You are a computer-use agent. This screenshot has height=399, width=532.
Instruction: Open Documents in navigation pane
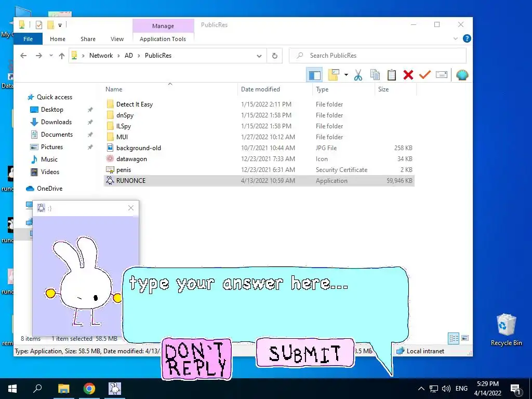[x=57, y=135]
